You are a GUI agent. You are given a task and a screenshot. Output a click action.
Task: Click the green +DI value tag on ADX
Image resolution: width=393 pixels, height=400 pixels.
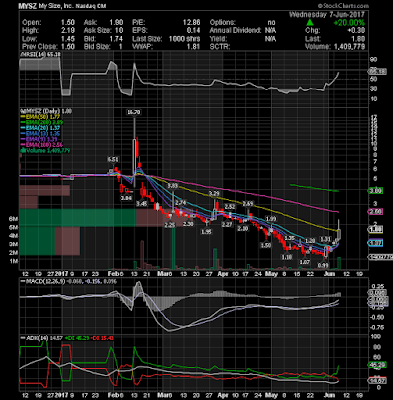[x=378, y=365]
